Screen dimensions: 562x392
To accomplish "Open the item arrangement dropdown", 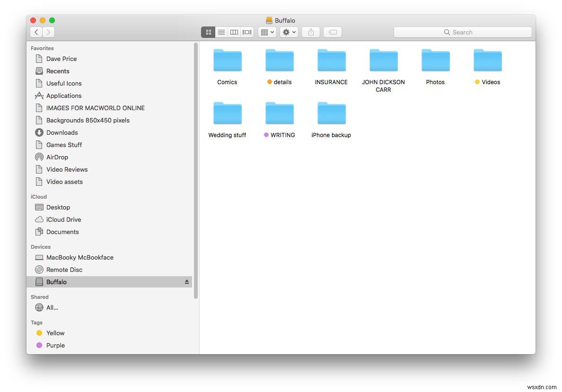I will click(x=267, y=32).
